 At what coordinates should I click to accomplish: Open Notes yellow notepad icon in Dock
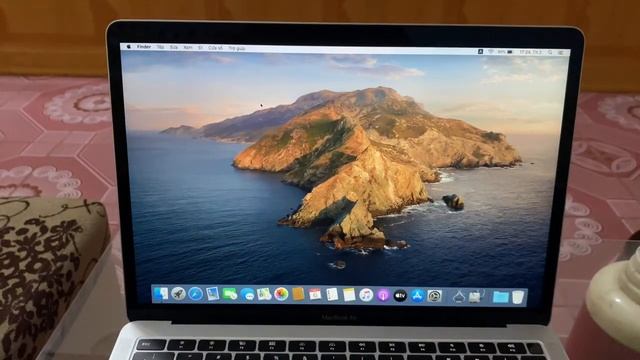tap(349, 295)
